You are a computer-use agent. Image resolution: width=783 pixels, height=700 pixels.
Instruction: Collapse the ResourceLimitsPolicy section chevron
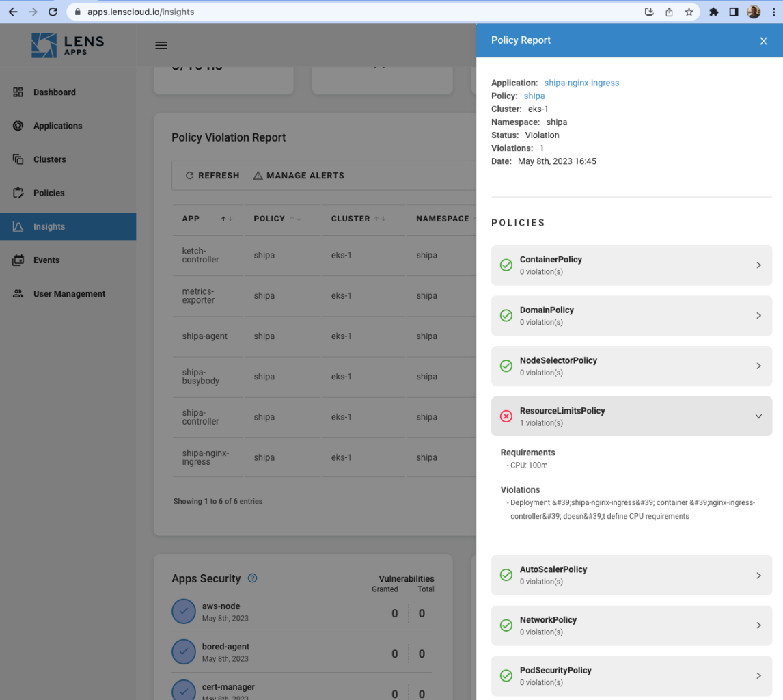(x=758, y=416)
